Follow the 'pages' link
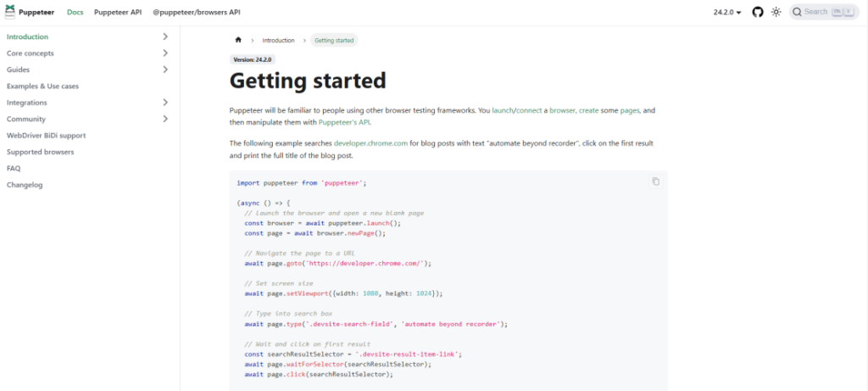The height and width of the screenshot is (391, 868). 630,111
